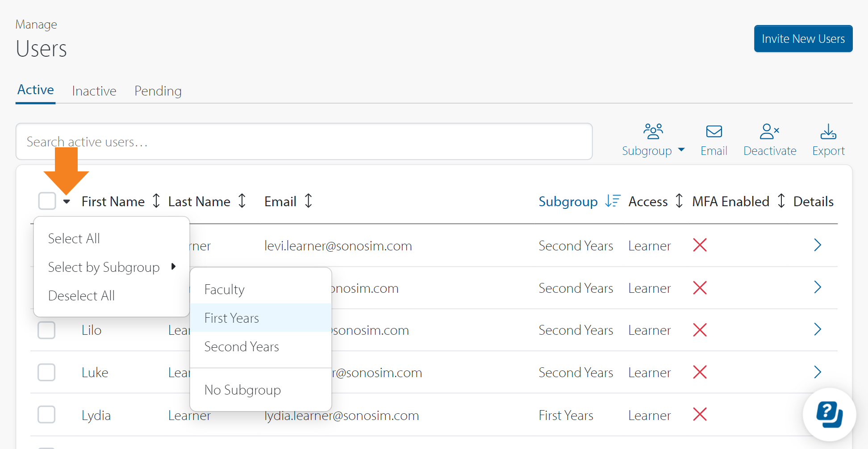Image resolution: width=868 pixels, height=449 pixels.
Task: Open the help chat widget
Action: pos(829,414)
